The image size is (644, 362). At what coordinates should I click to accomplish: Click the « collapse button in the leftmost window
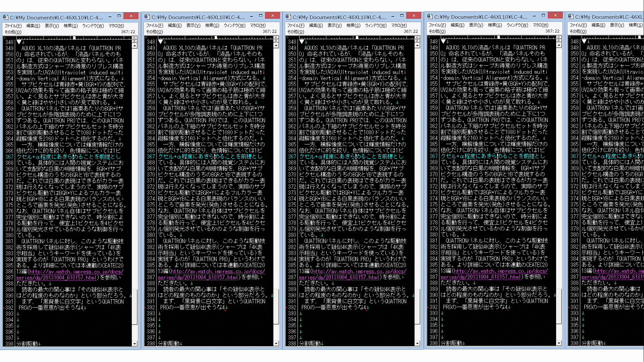[x=135, y=38]
